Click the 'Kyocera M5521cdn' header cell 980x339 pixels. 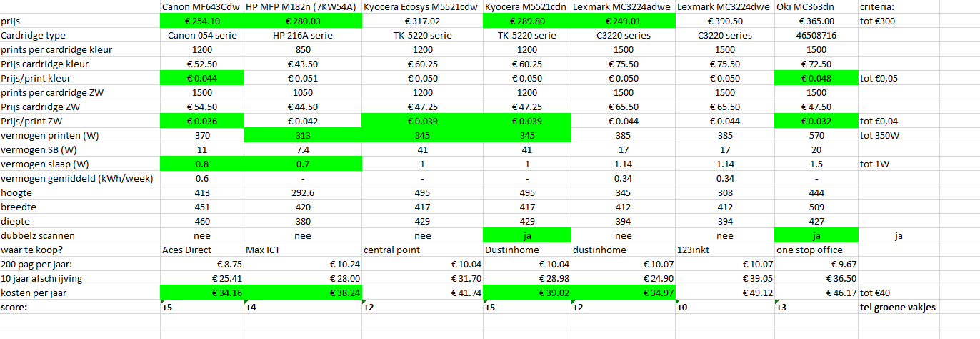(x=527, y=7)
